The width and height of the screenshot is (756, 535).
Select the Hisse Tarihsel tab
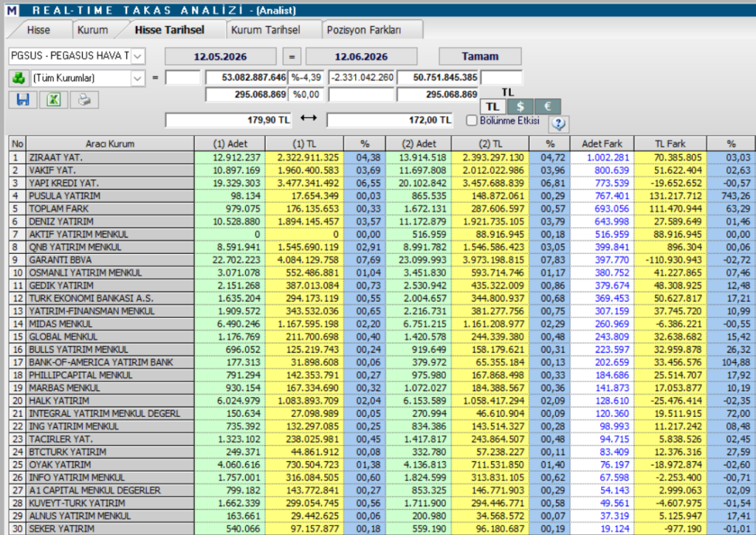click(170, 30)
